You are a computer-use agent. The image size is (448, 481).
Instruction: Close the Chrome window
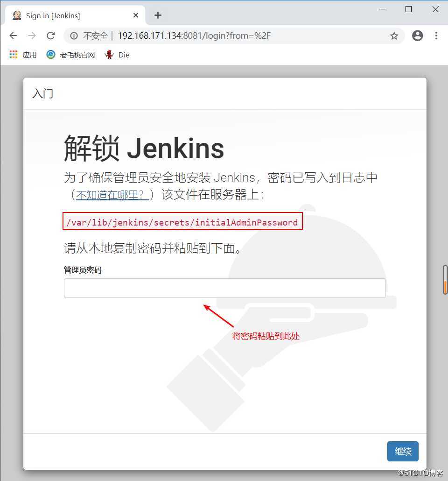pos(435,9)
